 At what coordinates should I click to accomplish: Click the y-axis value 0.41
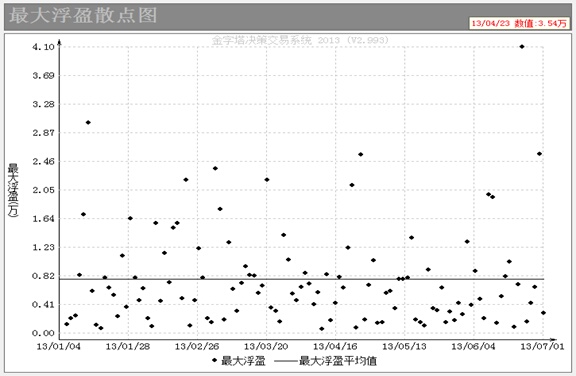point(43,304)
